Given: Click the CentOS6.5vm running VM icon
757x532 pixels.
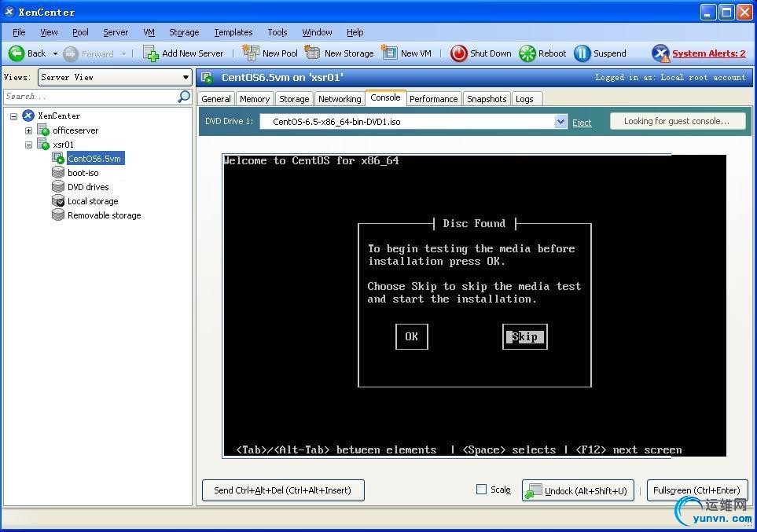Looking at the screenshot, I should pyautogui.click(x=58, y=159).
